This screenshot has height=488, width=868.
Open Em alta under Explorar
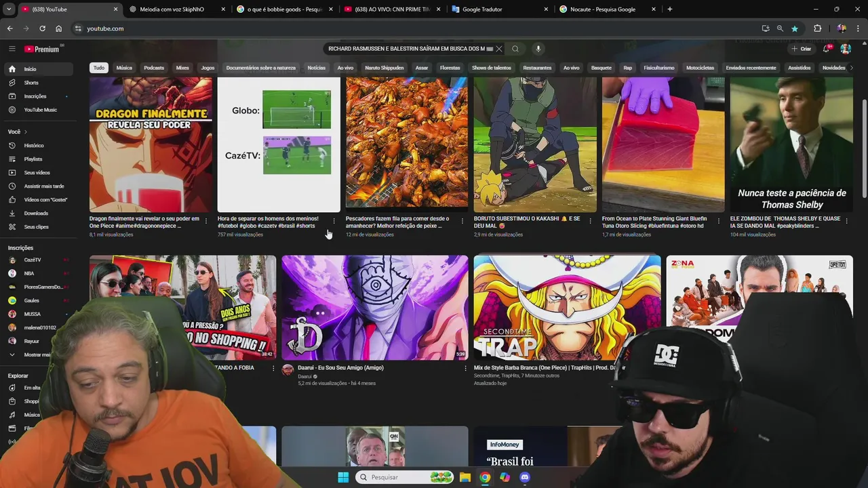tap(31, 388)
